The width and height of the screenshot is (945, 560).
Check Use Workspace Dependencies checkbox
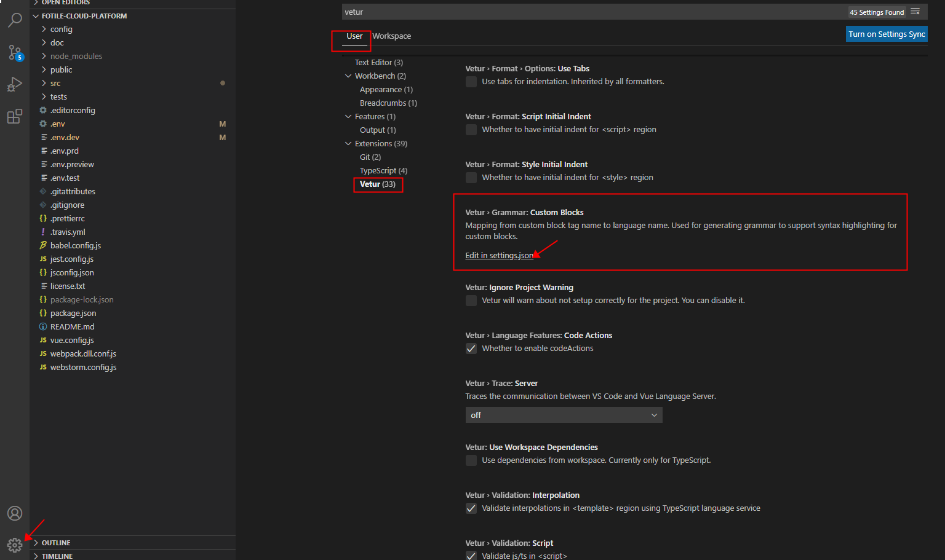click(x=471, y=460)
